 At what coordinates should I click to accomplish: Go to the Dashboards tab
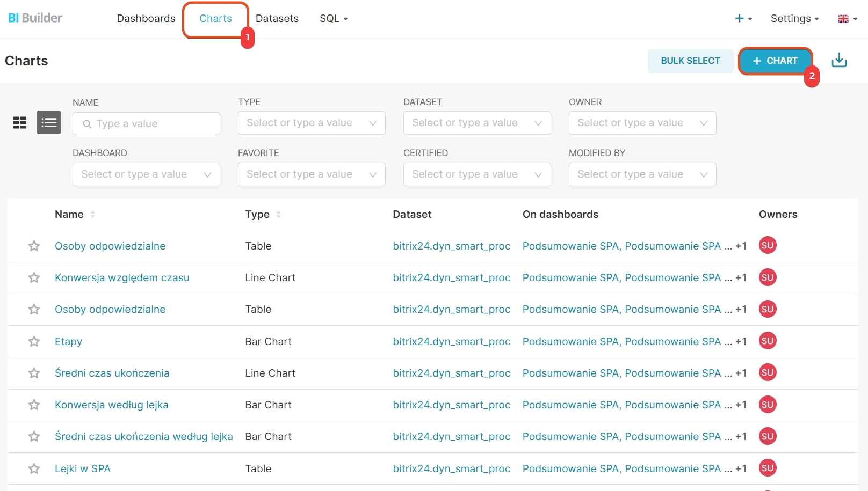pos(146,19)
